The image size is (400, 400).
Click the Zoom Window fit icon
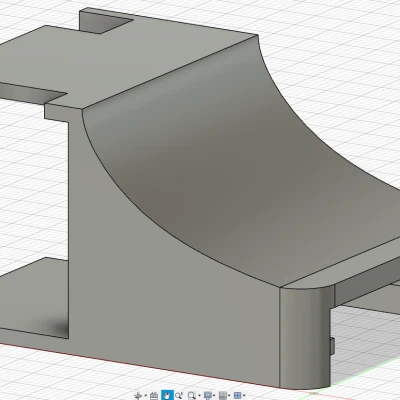191,396
